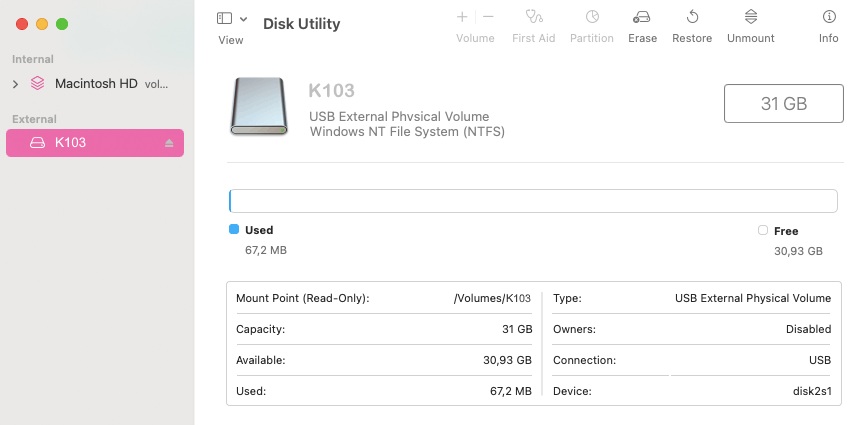Click the disk usage bar
Image resolution: width=849 pixels, height=425 pixels.
(533, 201)
